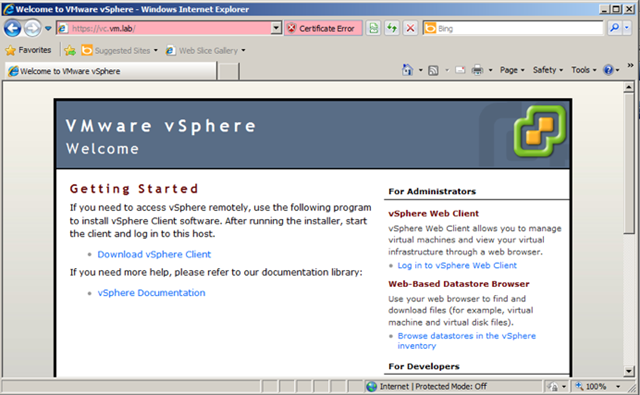Open the Tools menu
Screen dimensions: 640x395
coord(584,70)
